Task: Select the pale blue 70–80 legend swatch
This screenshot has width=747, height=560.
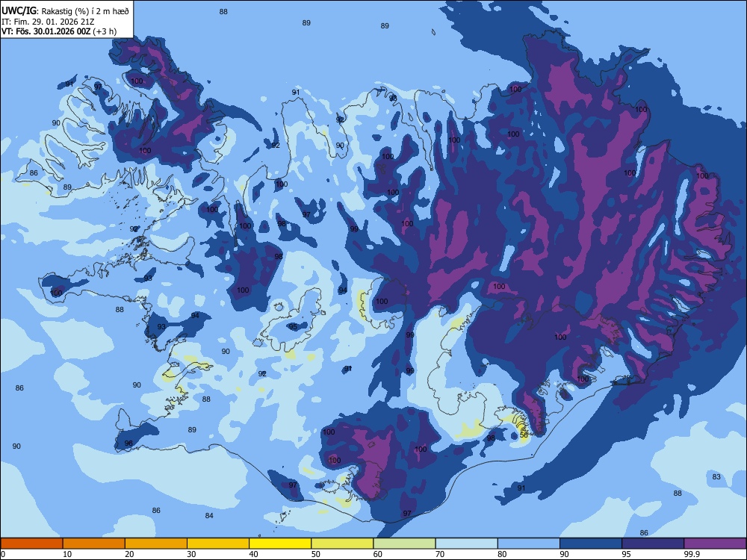Action: [x=466, y=544]
